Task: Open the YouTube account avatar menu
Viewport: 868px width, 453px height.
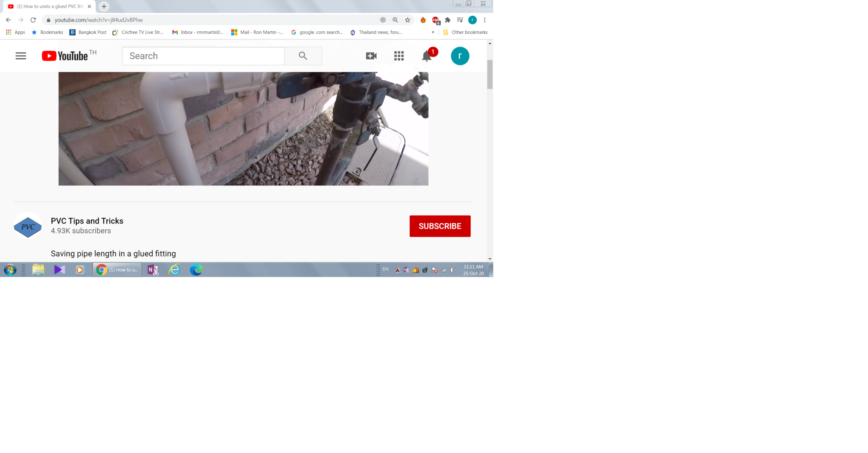Action: tap(460, 56)
